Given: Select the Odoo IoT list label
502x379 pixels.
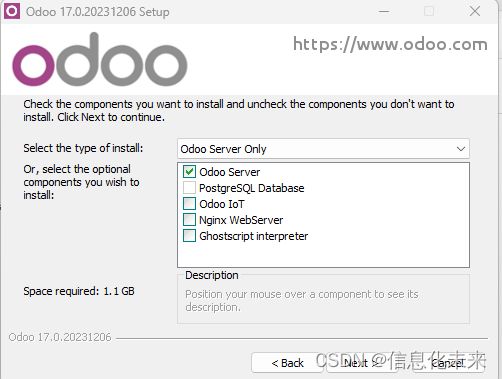Looking at the screenshot, I should [222, 204].
